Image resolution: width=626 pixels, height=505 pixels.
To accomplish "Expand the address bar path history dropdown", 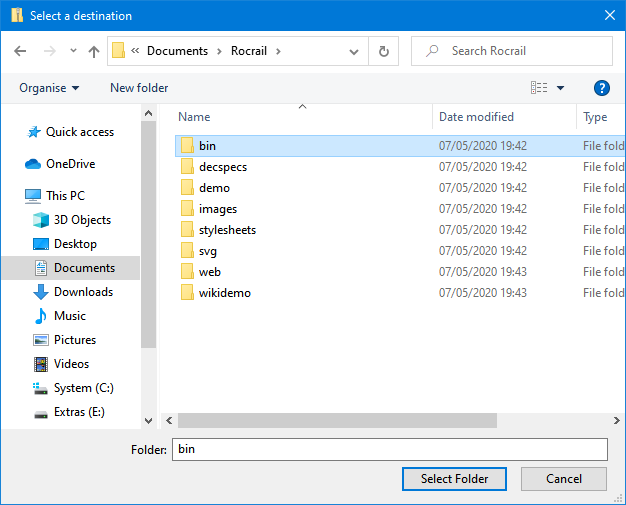I will (x=354, y=51).
